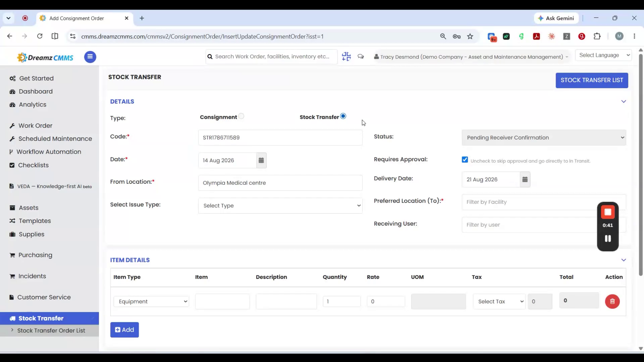
Task: Open the Select Tax dropdown
Action: click(499, 301)
